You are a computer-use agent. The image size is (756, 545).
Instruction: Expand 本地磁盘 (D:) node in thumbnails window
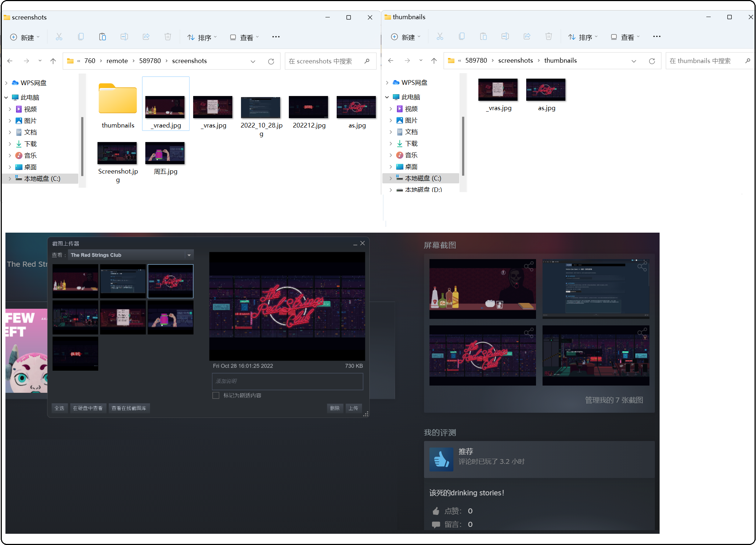(391, 190)
